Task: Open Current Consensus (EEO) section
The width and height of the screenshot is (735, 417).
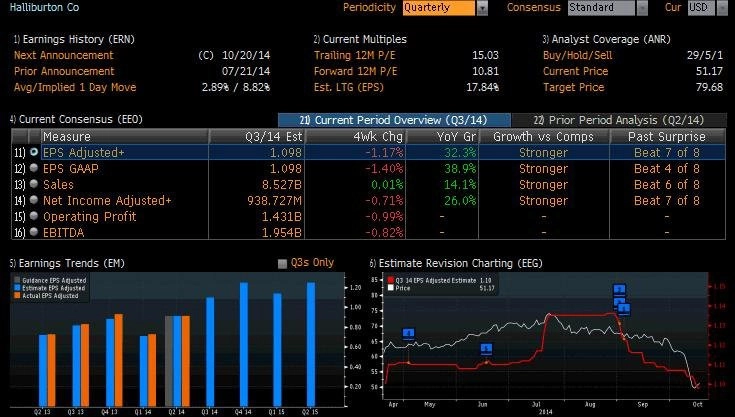Action: [76, 119]
